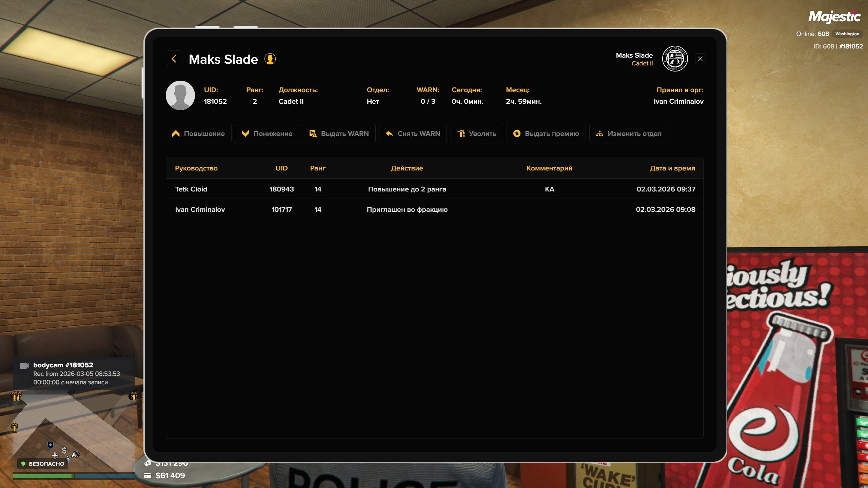Close the tablet with the X button
Screen dimensions: 868x488
700,59
